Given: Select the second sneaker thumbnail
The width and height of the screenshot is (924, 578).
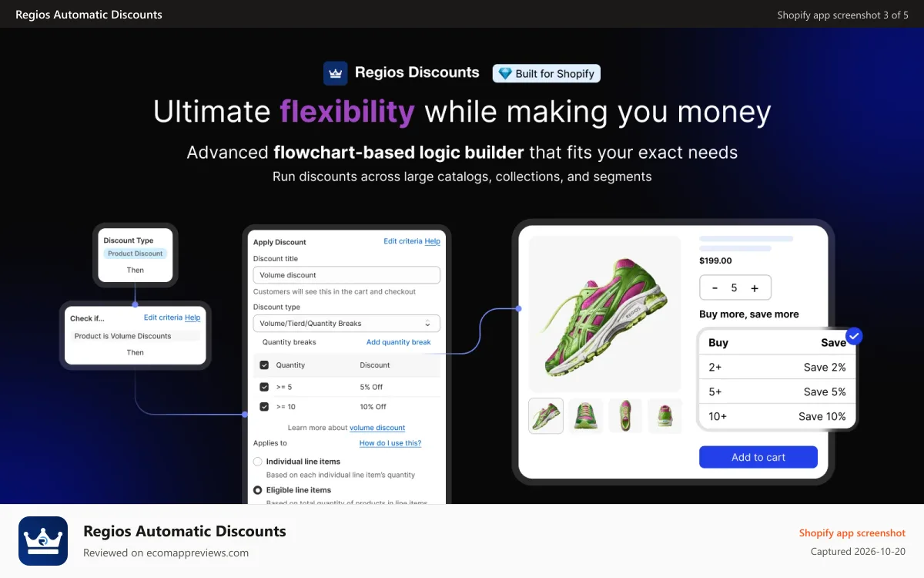Looking at the screenshot, I should (586, 415).
